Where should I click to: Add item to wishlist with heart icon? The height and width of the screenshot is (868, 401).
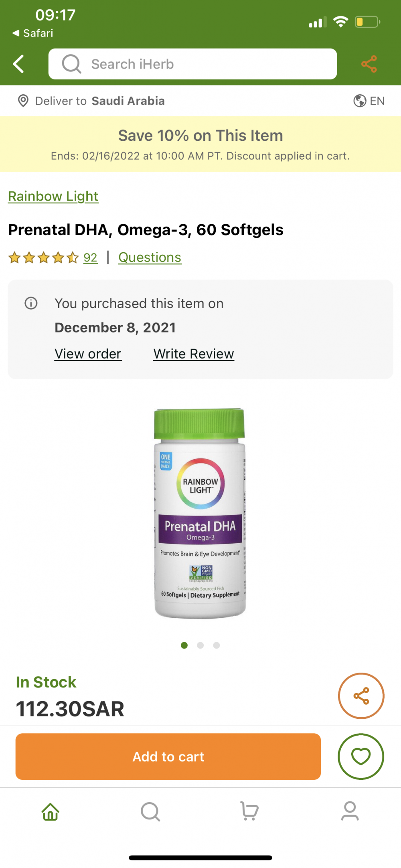pos(361,756)
